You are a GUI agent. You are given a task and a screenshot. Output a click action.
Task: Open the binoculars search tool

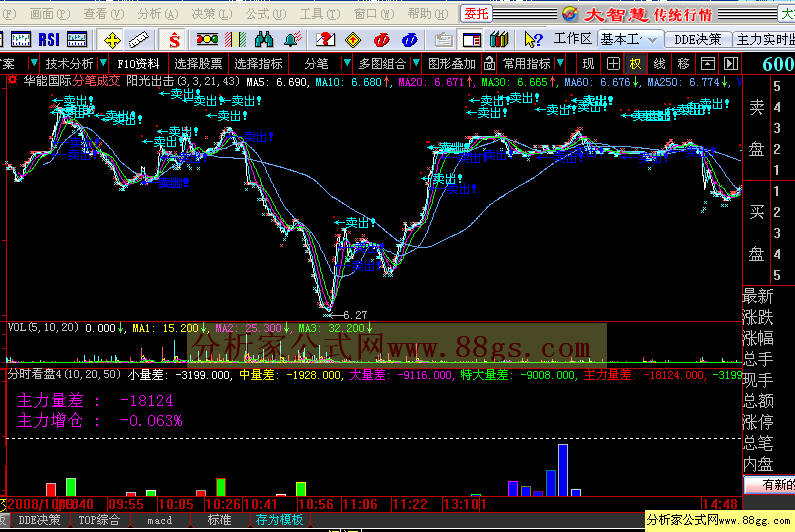tap(264, 39)
